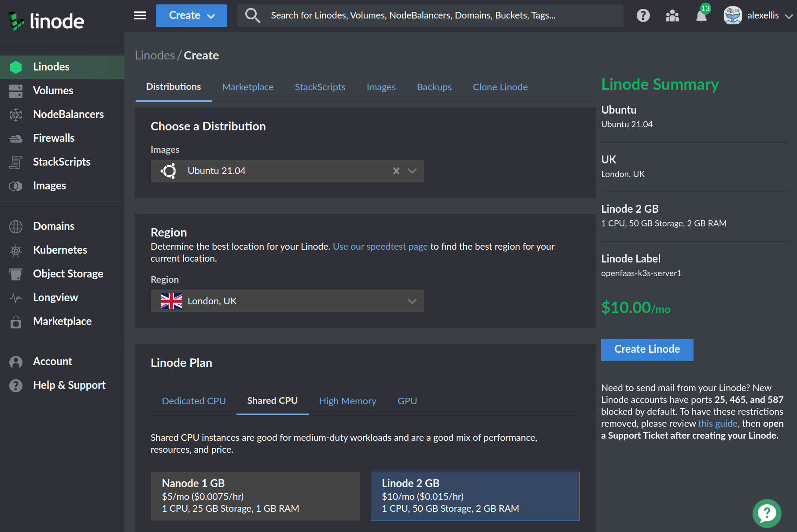Click the Images sidebar icon
This screenshot has height=532, width=797.
(x=16, y=186)
